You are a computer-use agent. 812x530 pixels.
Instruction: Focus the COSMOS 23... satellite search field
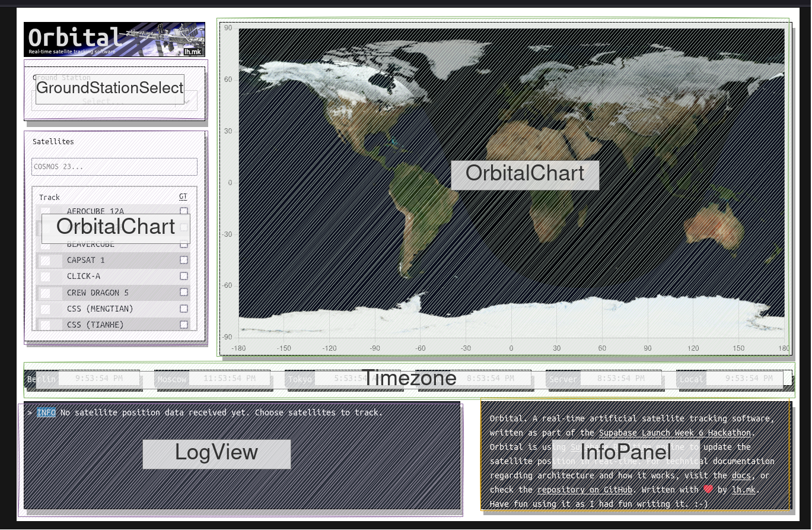click(x=114, y=167)
